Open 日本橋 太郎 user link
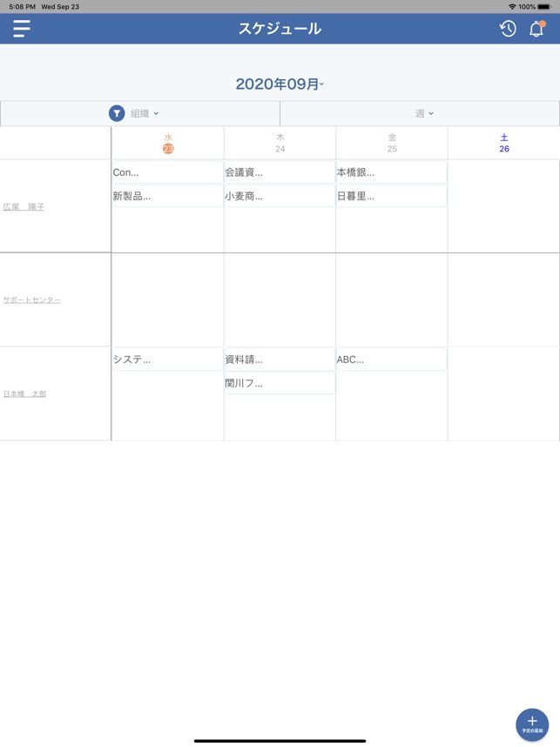The height and width of the screenshot is (747, 560). 24,394
